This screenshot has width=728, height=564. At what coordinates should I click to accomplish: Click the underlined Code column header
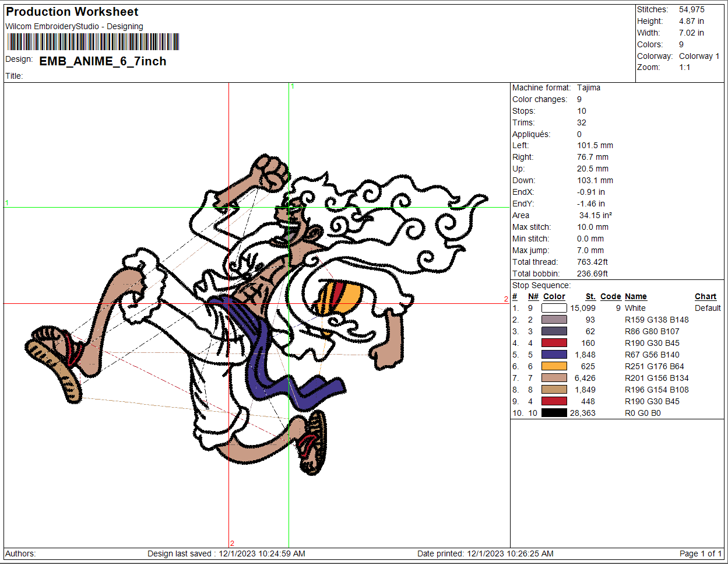[x=610, y=296]
